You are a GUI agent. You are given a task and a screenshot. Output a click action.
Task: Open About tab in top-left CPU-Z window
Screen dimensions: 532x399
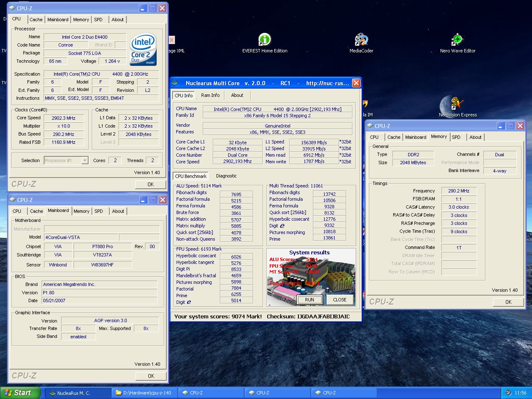point(118,20)
